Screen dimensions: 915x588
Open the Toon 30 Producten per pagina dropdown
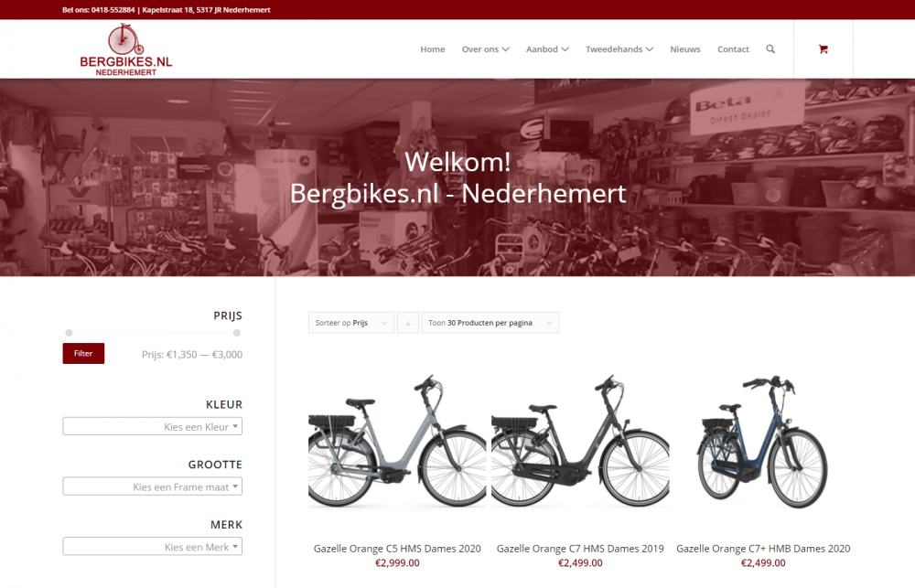click(490, 323)
